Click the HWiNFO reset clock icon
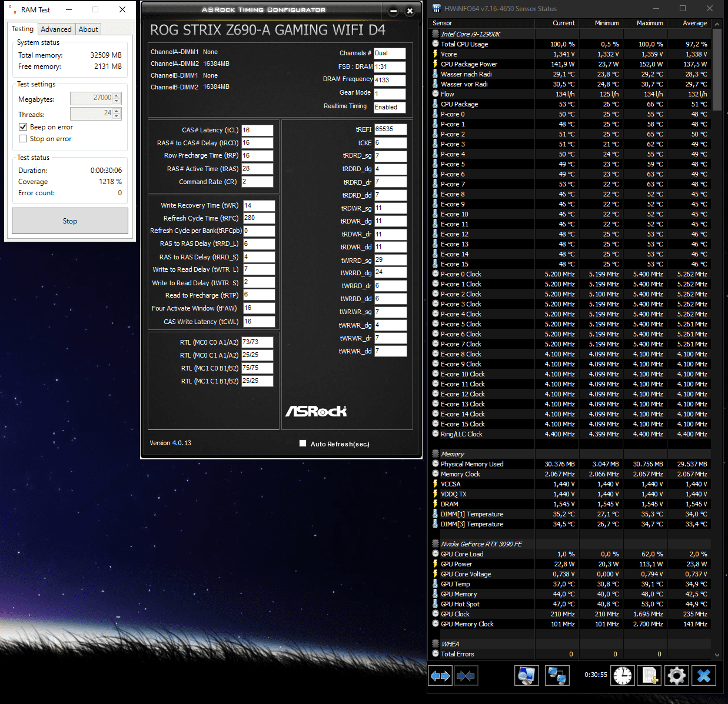This screenshot has width=728, height=704. [x=622, y=676]
